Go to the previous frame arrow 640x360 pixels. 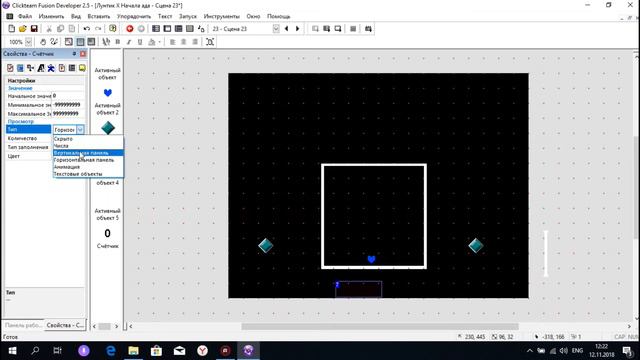287,29
